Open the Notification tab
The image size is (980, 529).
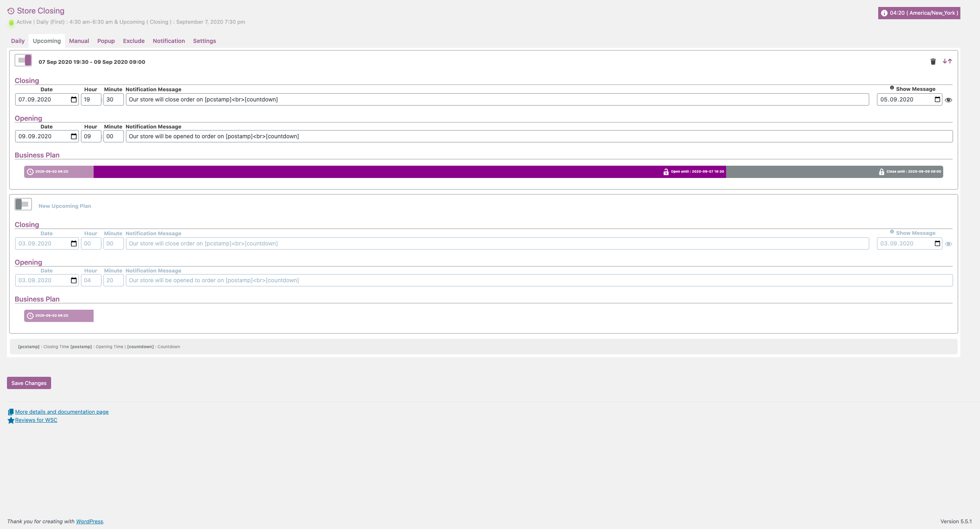pyautogui.click(x=168, y=41)
